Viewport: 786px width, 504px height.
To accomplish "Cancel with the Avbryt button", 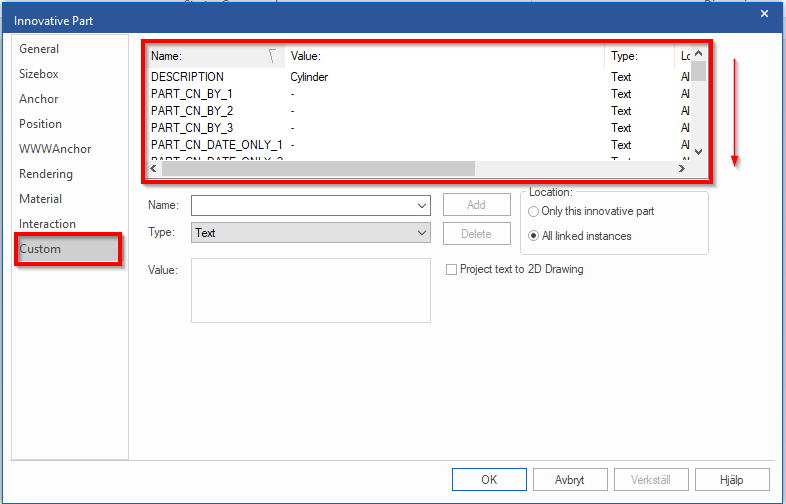I will pyautogui.click(x=570, y=480).
